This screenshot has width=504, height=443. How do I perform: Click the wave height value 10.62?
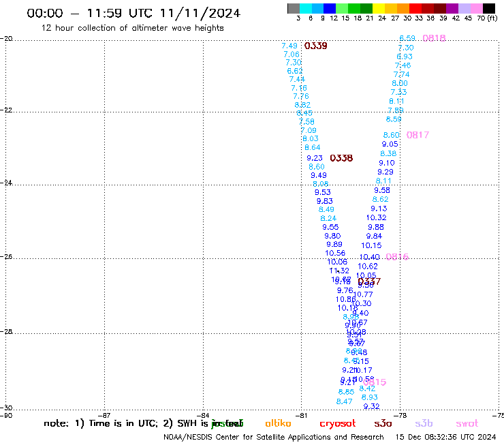(368, 266)
